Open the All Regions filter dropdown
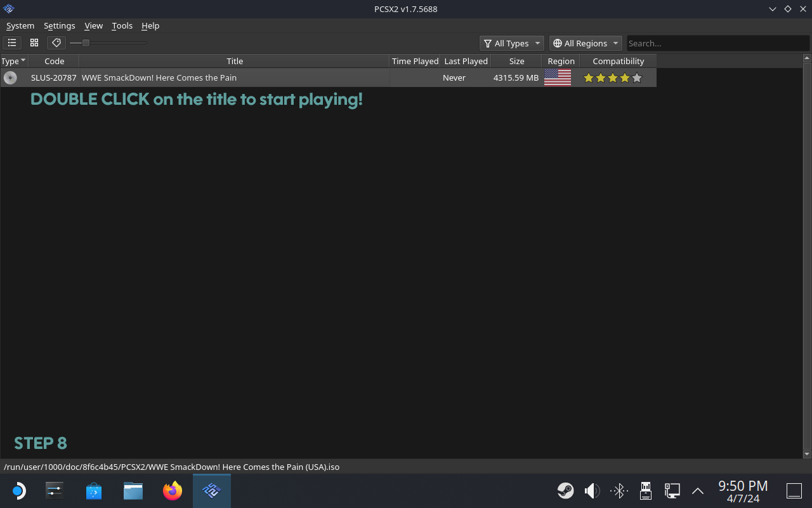This screenshot has height=508, width=812. tap(586, 43)
